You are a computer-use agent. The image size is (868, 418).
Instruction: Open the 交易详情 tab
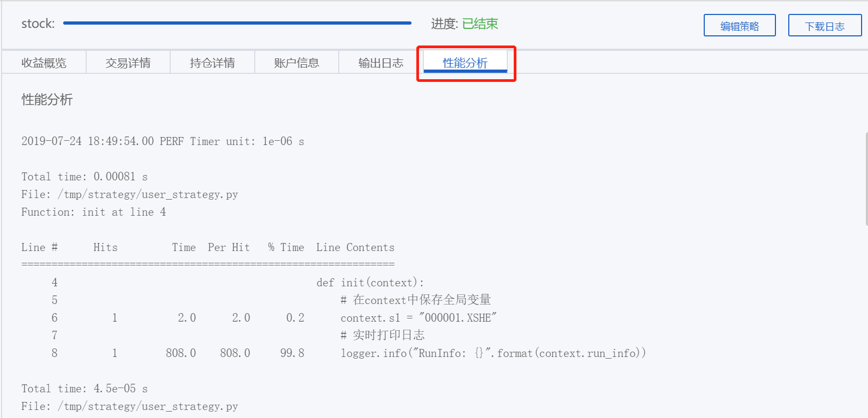[x=128, y=62]
